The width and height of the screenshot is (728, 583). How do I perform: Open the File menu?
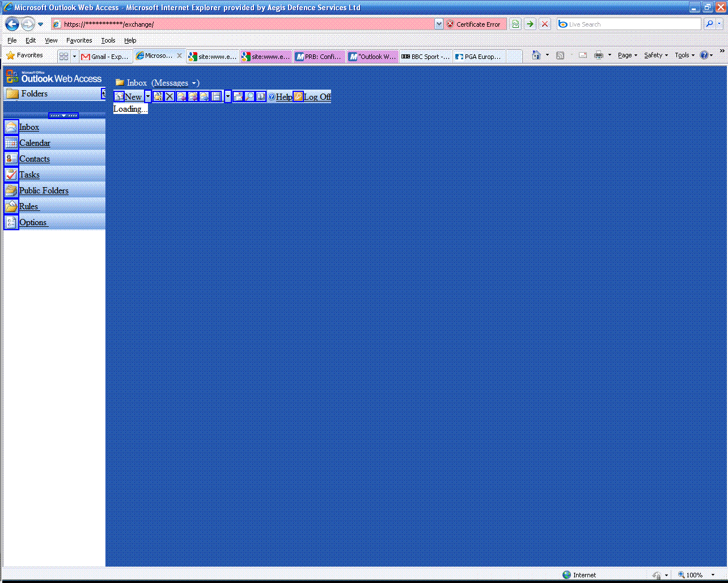(x=12, y=40)
